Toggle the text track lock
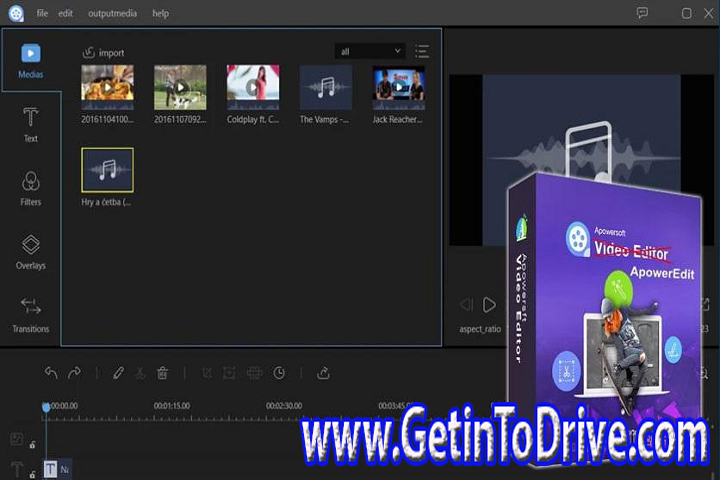The height and width of the screenshot is (480, 720). click(33, 474)
